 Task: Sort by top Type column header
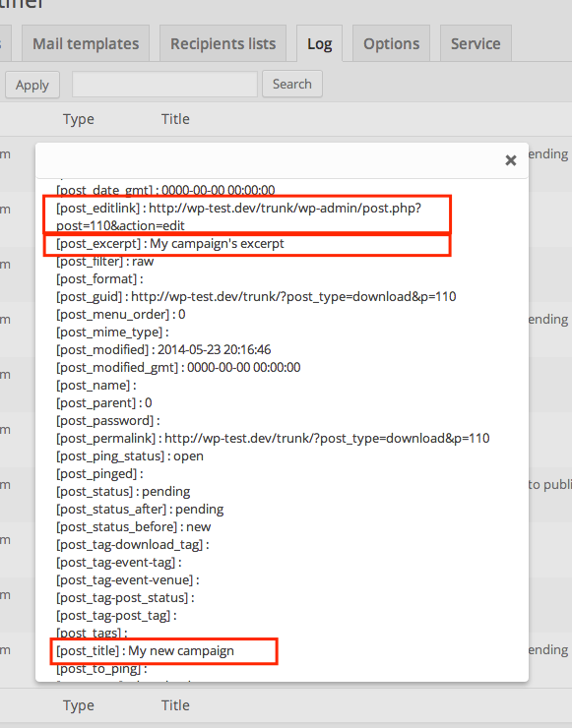tap(79, 119)
